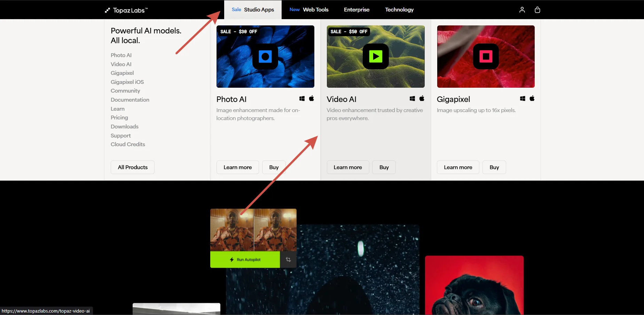Go to Video AI sidebar link
Viewport: 644px width, 315px height.
pos(121,64)
